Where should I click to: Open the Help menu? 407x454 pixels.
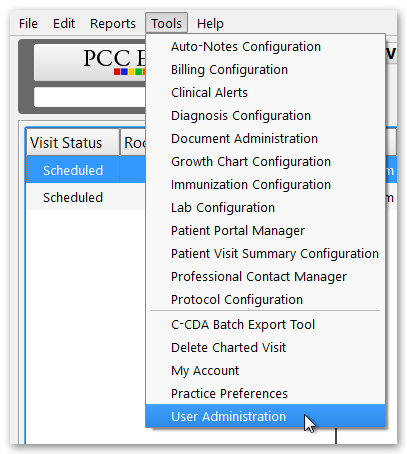pyautogui.click(x=210, y=24)
